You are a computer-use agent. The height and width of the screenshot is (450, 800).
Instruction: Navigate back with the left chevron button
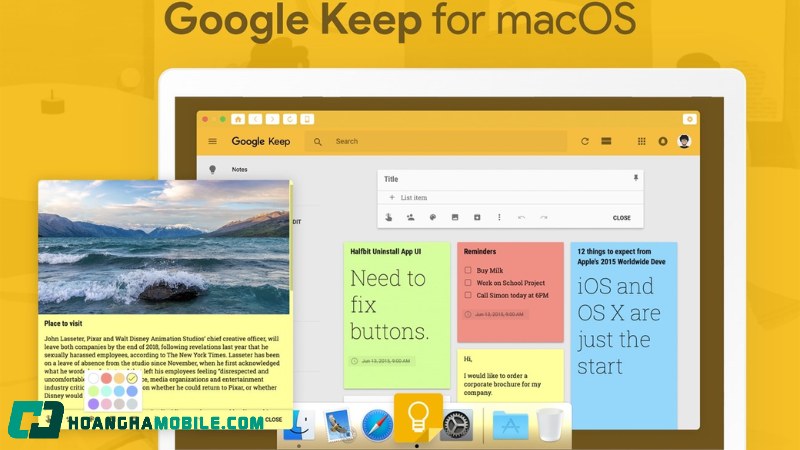[255, 119]
